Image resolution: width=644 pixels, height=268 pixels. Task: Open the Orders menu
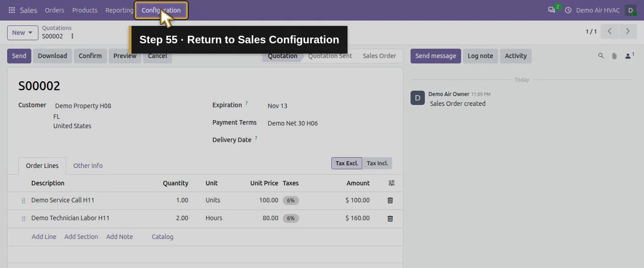55,10
